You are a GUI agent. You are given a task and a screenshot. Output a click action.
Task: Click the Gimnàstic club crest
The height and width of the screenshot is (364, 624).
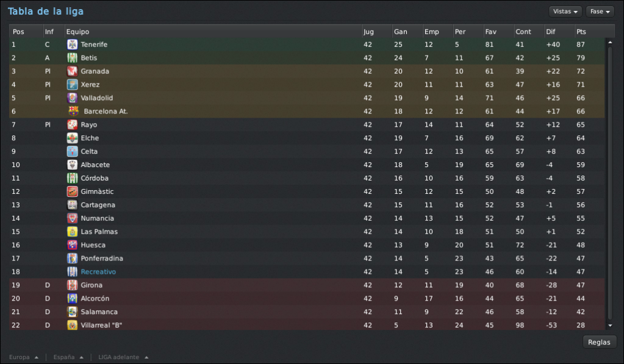tap(72, 191)
